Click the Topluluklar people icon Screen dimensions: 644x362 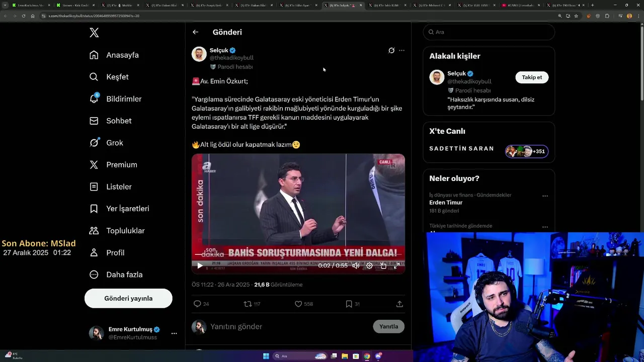(x=94, y=231)
